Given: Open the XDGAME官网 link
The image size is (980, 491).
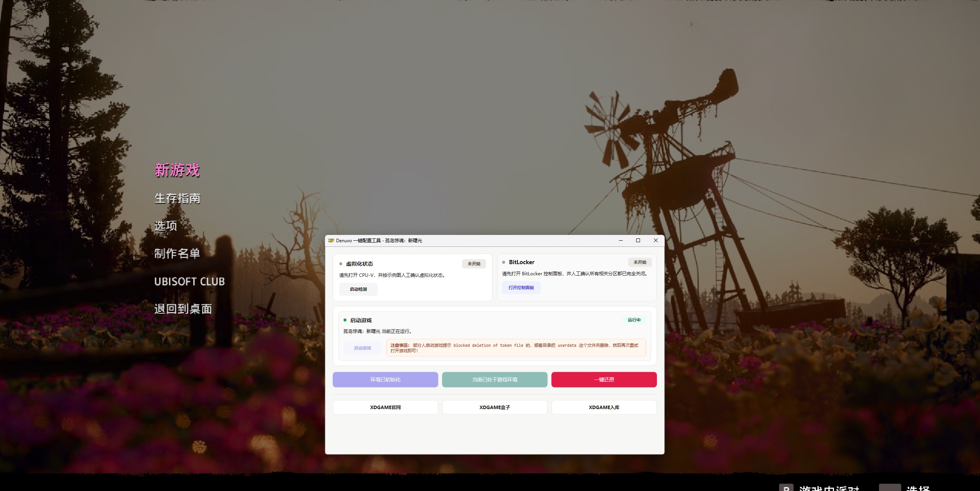Looking at the screenshot, I should coord(385,407).
